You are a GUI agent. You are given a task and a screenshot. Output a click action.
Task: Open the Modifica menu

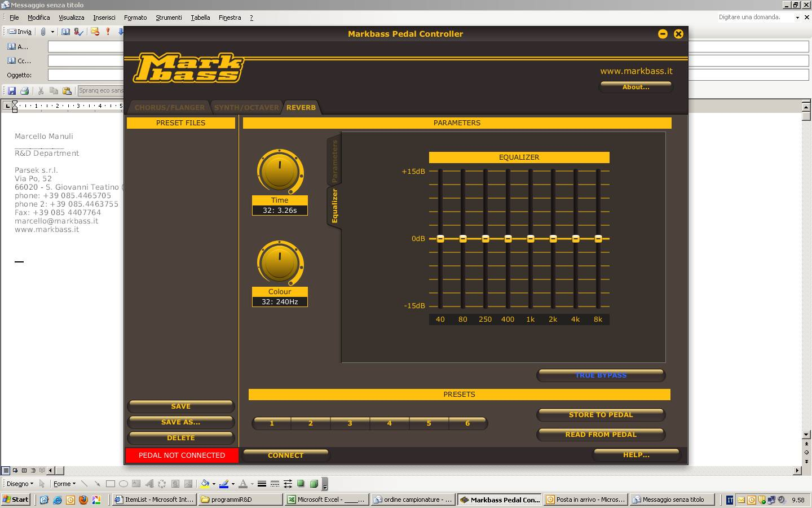(x=39, y=17)
